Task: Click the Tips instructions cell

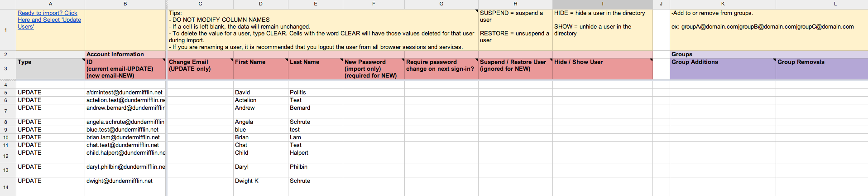Action: pos(323,30)
